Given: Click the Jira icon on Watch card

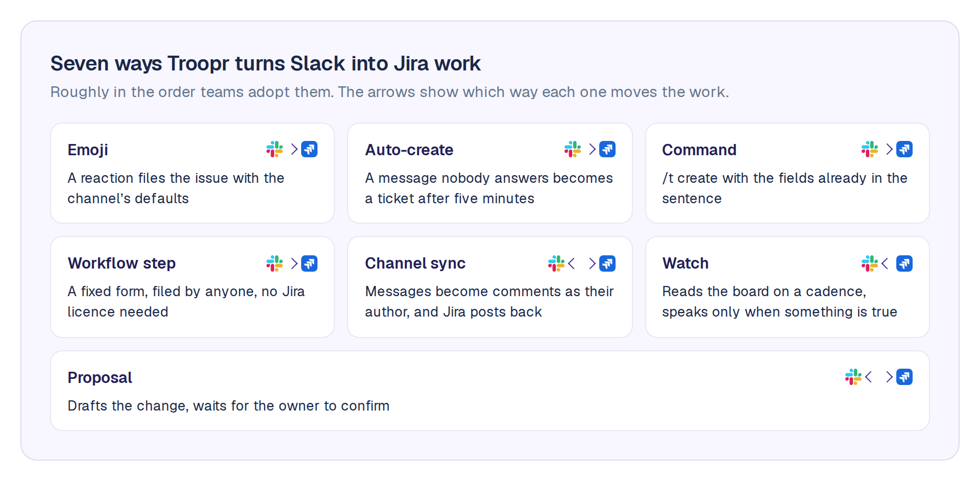Looking at the screenshot, I should coord(904,263).
